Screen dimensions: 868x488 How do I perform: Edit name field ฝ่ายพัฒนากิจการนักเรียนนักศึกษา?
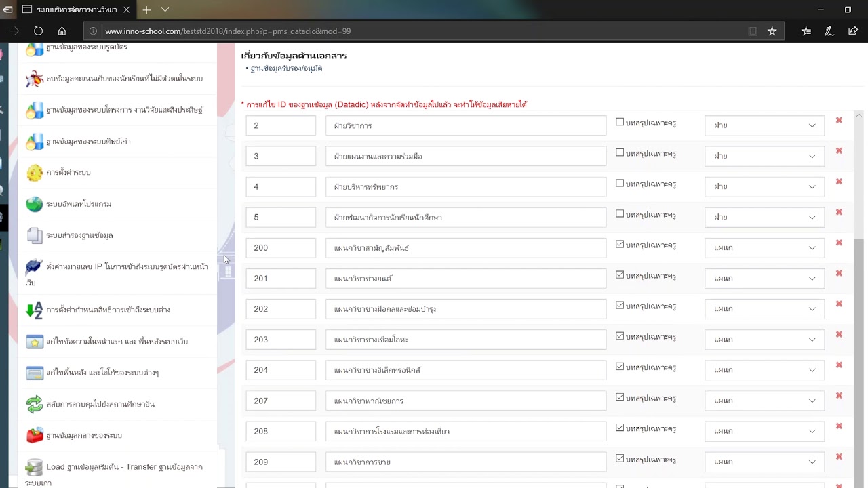pos(466,217)
